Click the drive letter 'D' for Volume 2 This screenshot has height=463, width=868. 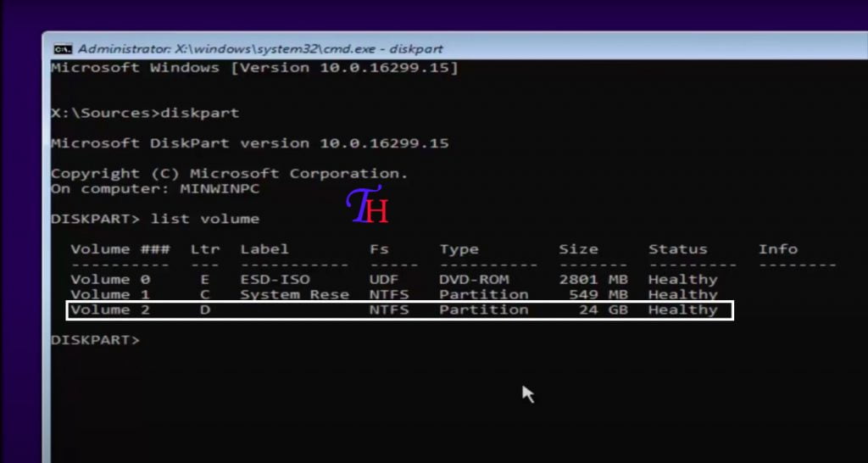tap(205, 310)
